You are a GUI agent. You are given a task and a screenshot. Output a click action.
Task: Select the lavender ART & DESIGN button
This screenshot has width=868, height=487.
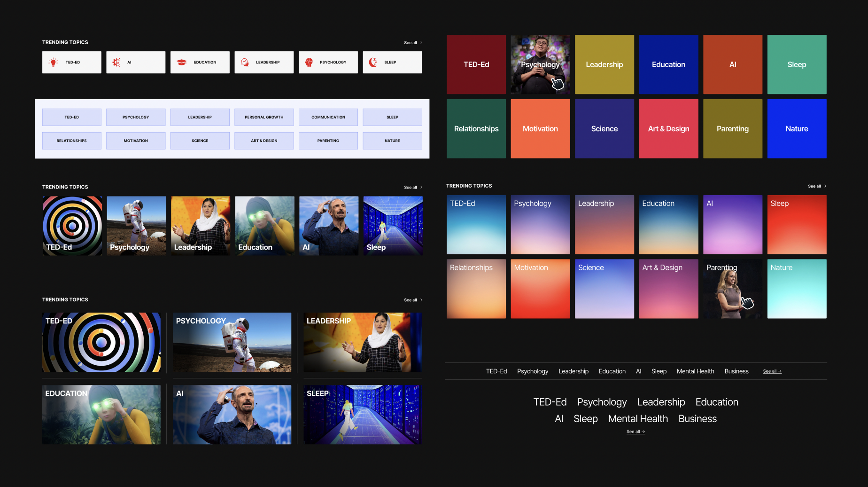click(264, 141)
